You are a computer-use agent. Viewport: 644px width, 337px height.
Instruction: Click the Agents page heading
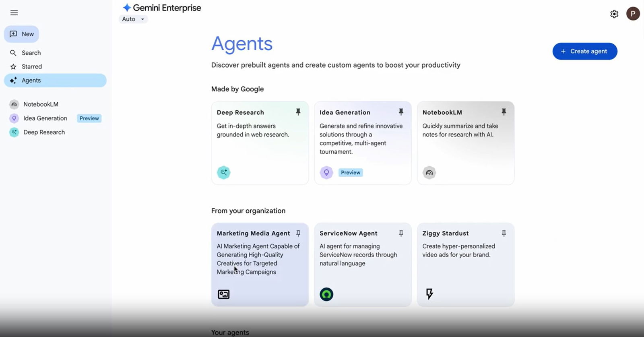coord(242,43)
